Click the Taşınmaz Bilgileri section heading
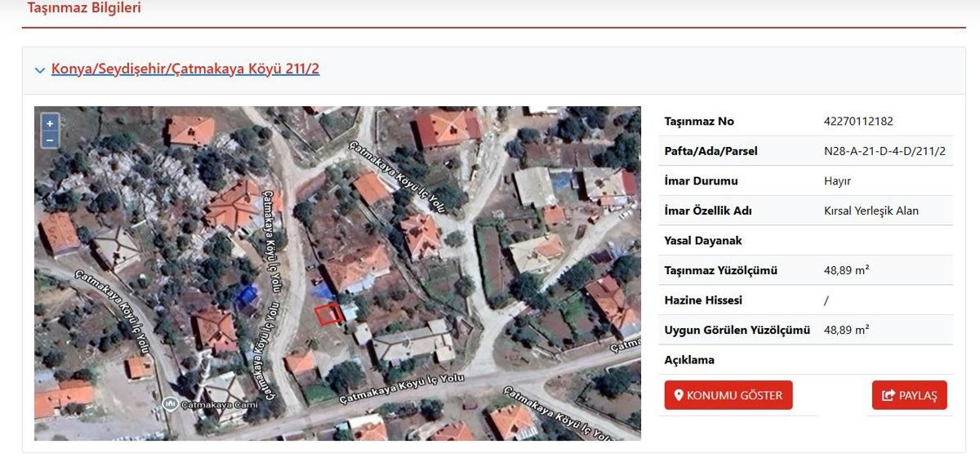 (84, 8)
